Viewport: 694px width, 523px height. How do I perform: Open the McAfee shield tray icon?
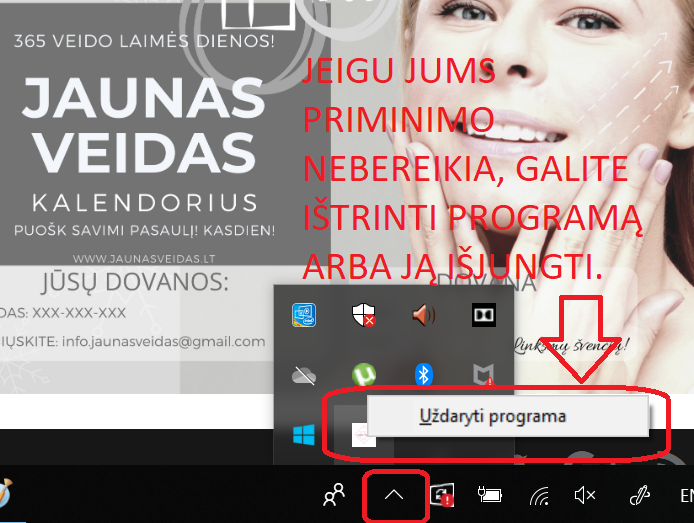483,374
